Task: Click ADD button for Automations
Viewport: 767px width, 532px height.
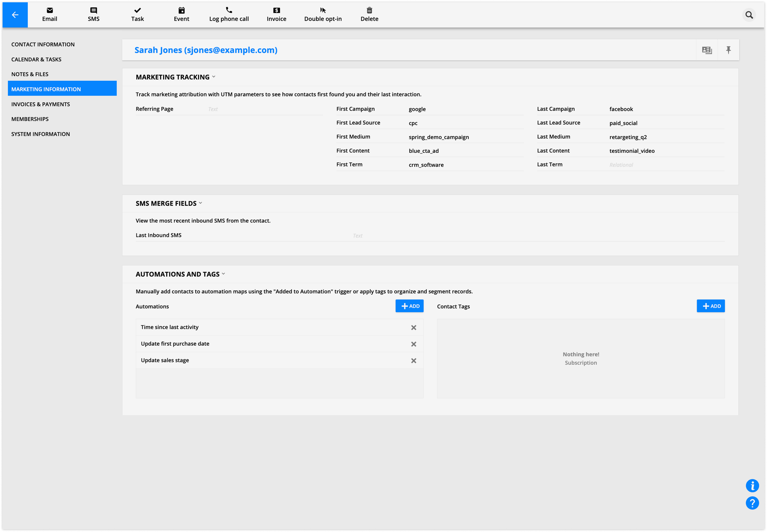Action: click(x=409, y=306)
